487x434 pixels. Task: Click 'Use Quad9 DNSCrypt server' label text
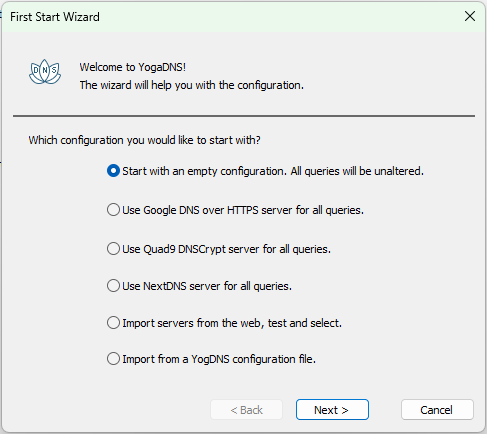point(191,249)
